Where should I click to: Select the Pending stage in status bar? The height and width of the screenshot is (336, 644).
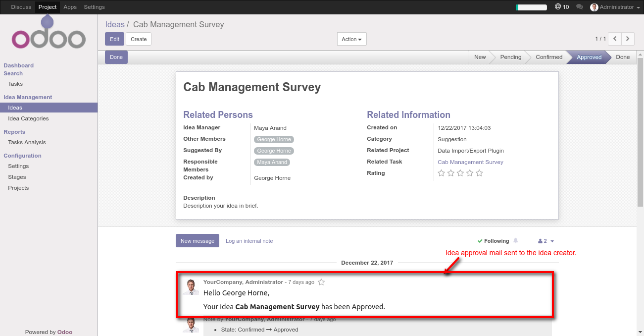(x=510, y=57)
